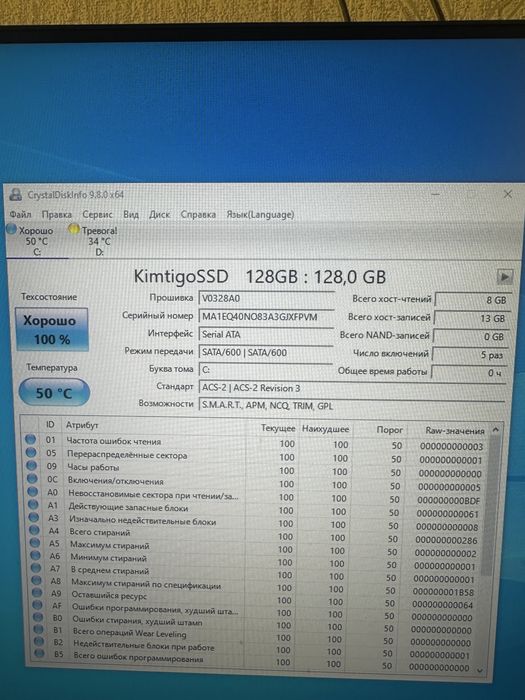
Task: Click the Наихудшее column header
Action: (x=325, y=429)
